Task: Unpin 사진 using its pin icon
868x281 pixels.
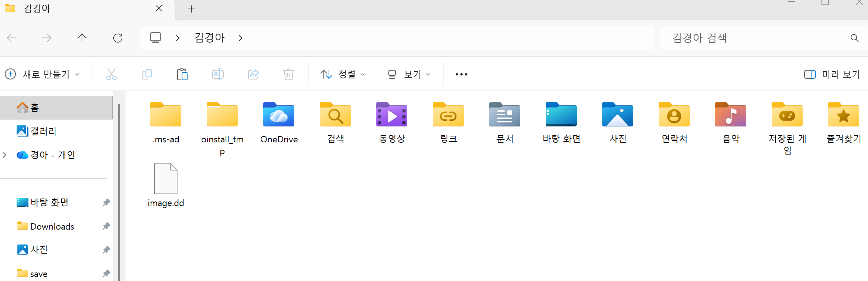Action: click(106, 250)
